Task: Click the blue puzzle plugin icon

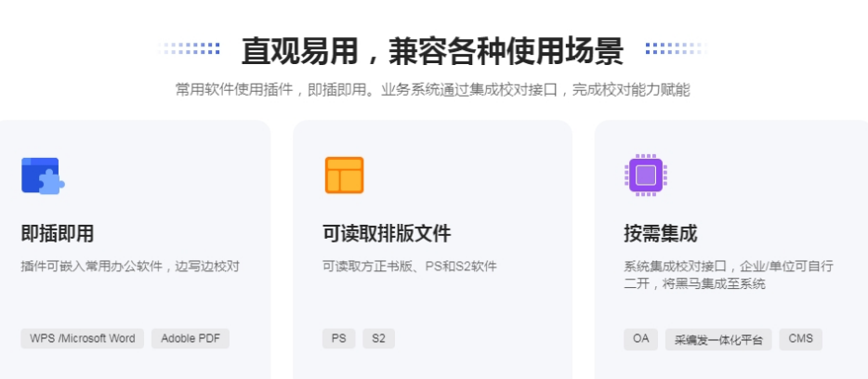Action: click(43, 176)
